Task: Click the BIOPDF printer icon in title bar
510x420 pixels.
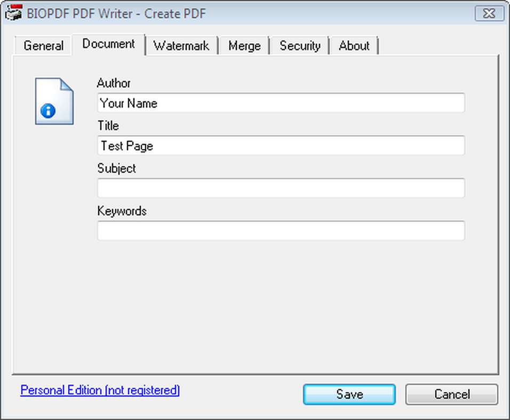Action: point(13,13)
